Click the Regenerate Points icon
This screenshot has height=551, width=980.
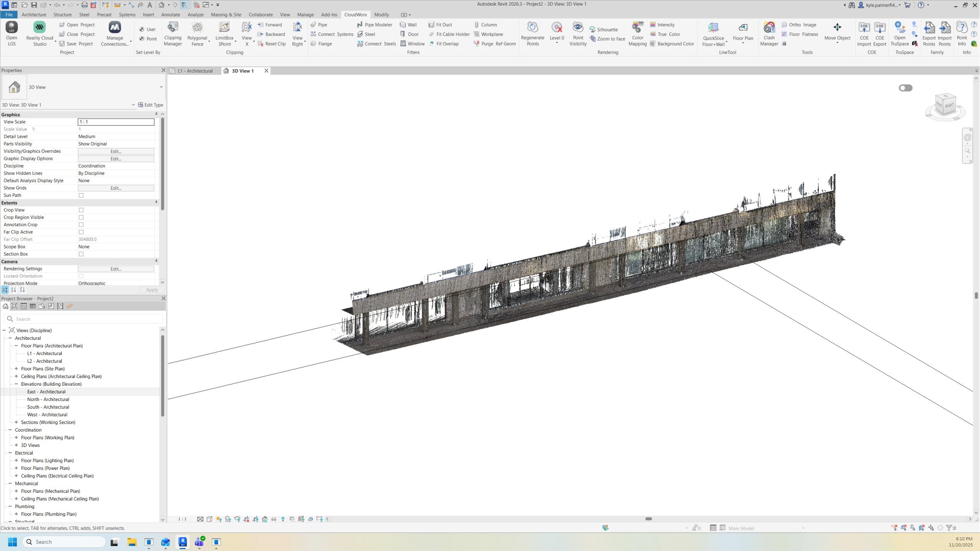point(532,28)
